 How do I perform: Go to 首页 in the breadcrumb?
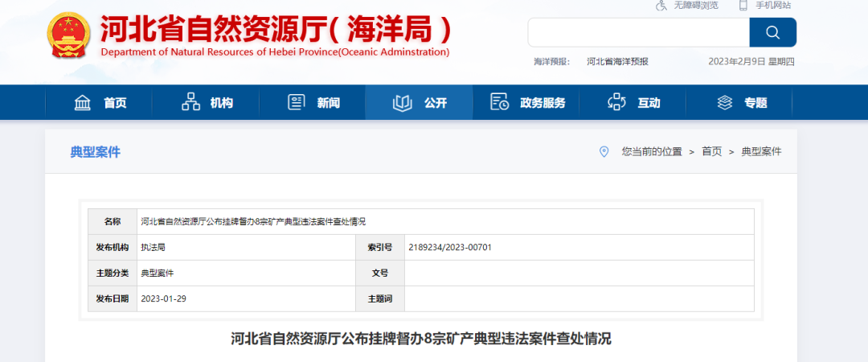711,152
